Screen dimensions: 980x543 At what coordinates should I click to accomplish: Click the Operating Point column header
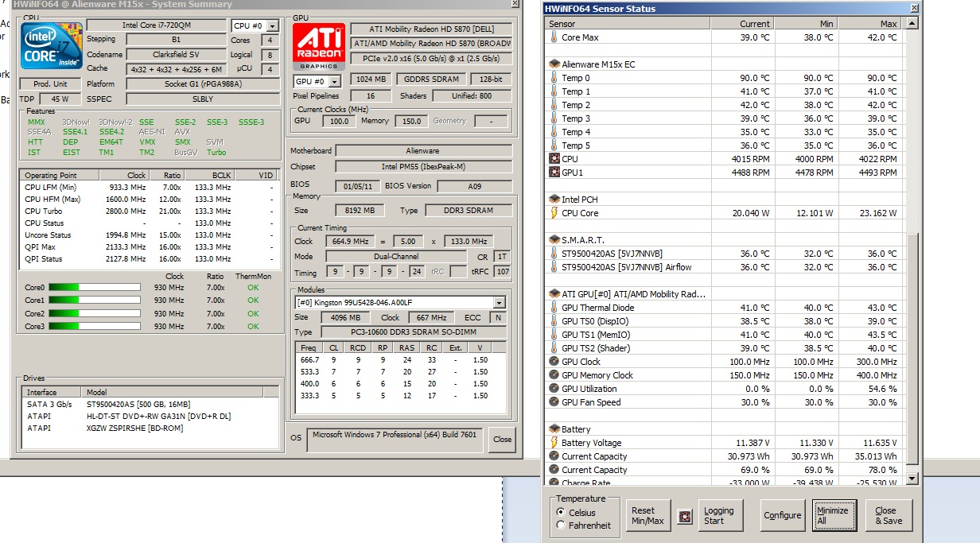(x=60, y=175)
